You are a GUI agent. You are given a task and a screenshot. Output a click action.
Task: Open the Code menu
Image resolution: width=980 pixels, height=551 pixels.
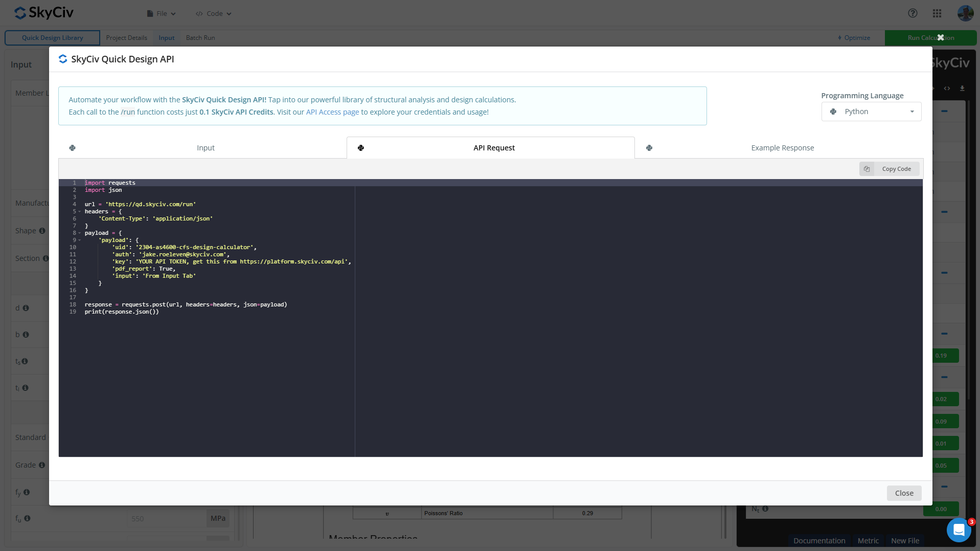(x=214, y=14)
